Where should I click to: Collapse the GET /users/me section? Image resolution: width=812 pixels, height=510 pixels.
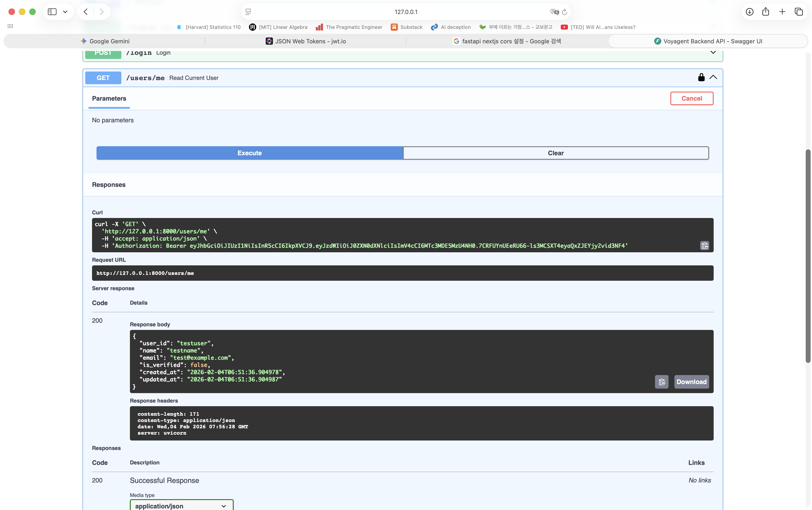coord(713,77)
